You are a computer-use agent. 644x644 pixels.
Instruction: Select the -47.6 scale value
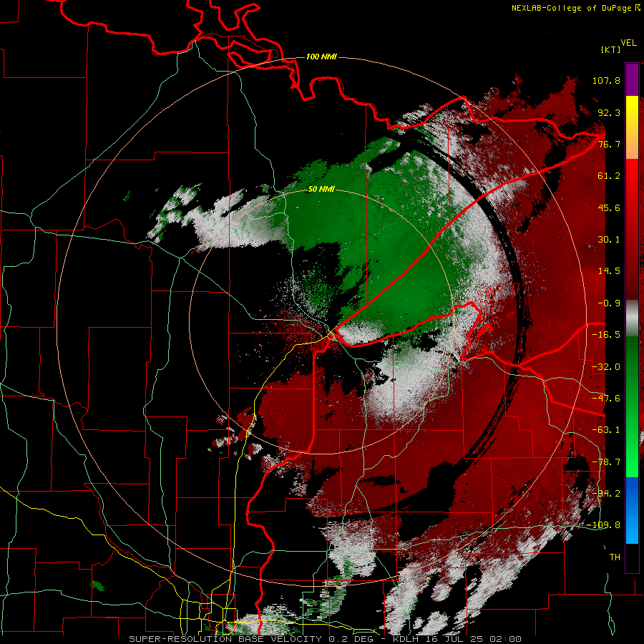[x=606, y=399]
